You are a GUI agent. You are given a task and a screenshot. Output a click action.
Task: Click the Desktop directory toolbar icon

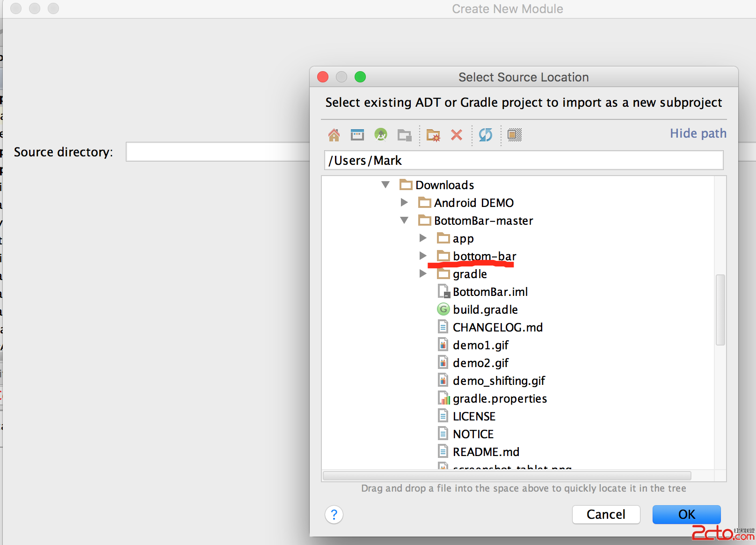pyautogui.click(x=357, y=135)
